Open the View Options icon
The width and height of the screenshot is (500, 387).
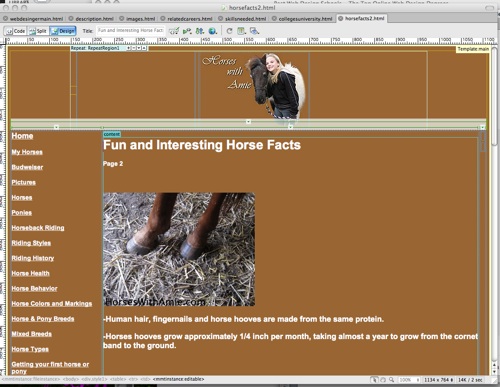242,31
